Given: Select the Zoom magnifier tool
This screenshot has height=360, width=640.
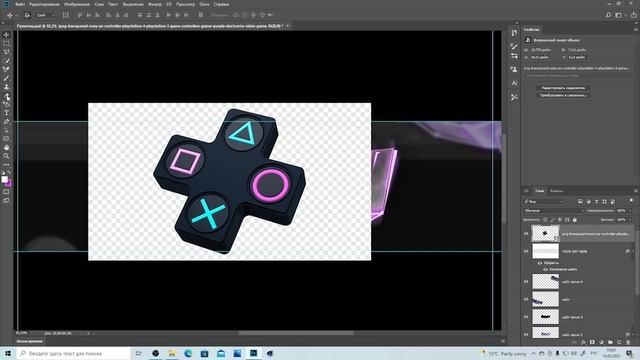Looking at the screenshot, I should [6, 156].
